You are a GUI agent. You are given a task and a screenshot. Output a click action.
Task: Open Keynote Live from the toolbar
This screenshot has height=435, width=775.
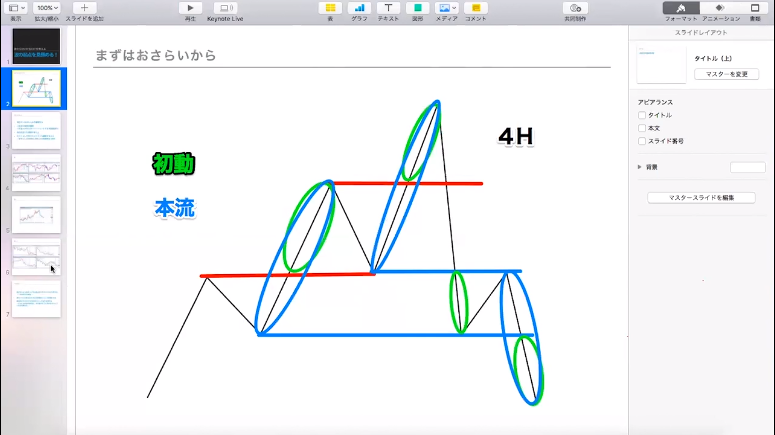225,8
